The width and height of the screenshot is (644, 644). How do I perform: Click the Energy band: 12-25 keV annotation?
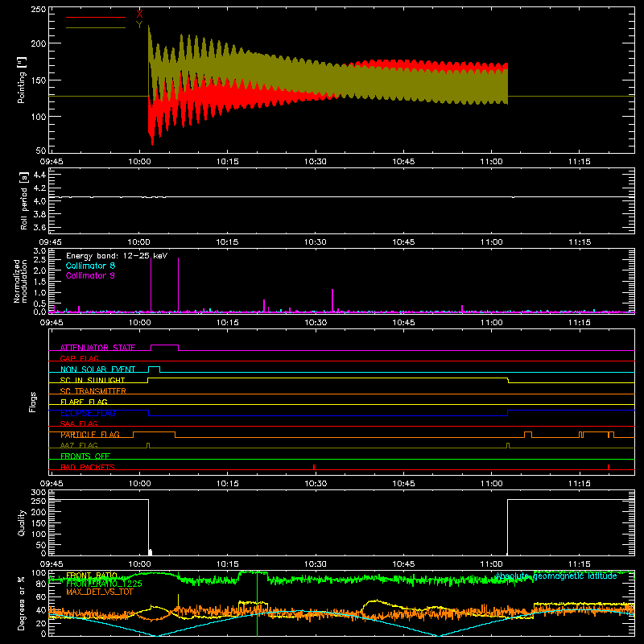tap(117, 256)
